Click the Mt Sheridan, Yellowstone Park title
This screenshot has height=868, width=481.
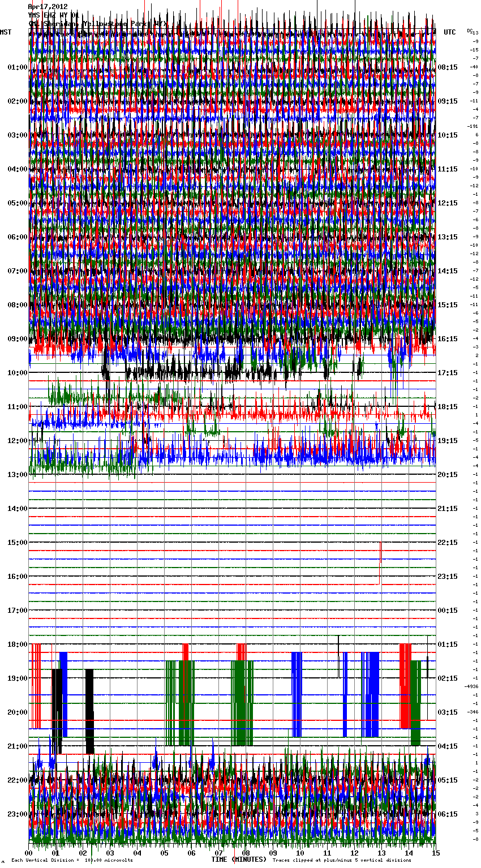(x=97, y=24)
